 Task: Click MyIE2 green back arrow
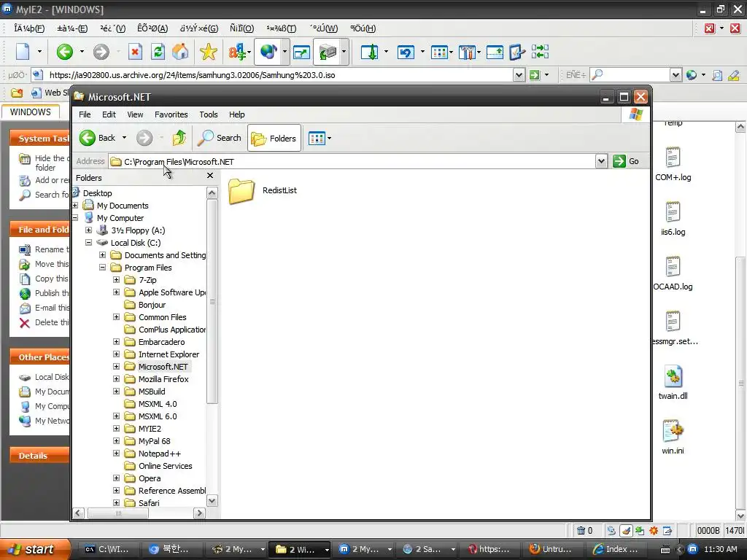coord(65,52)
